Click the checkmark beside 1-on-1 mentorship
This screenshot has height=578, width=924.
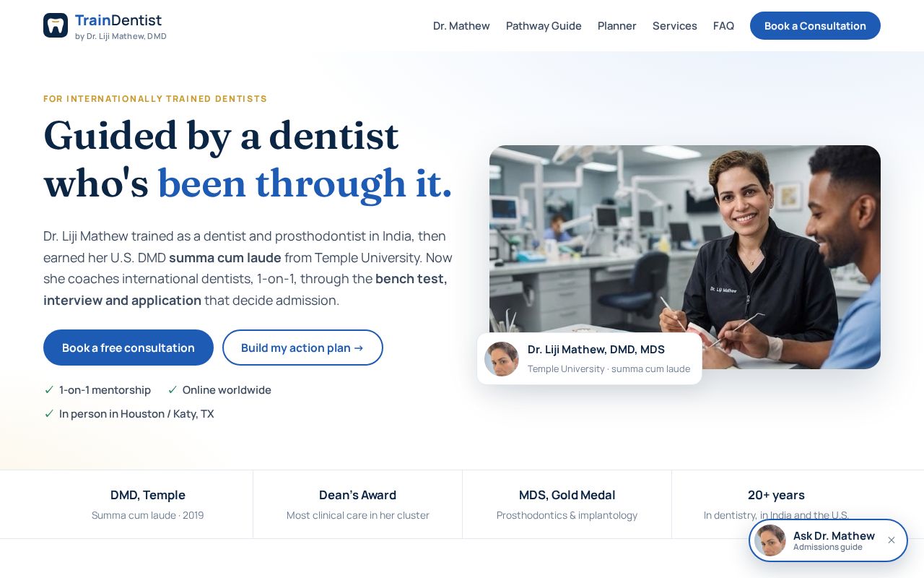click(49, 390)
